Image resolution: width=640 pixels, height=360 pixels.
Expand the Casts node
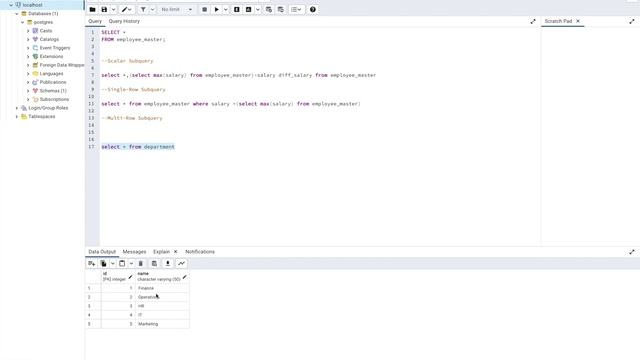tap(28, 31)
